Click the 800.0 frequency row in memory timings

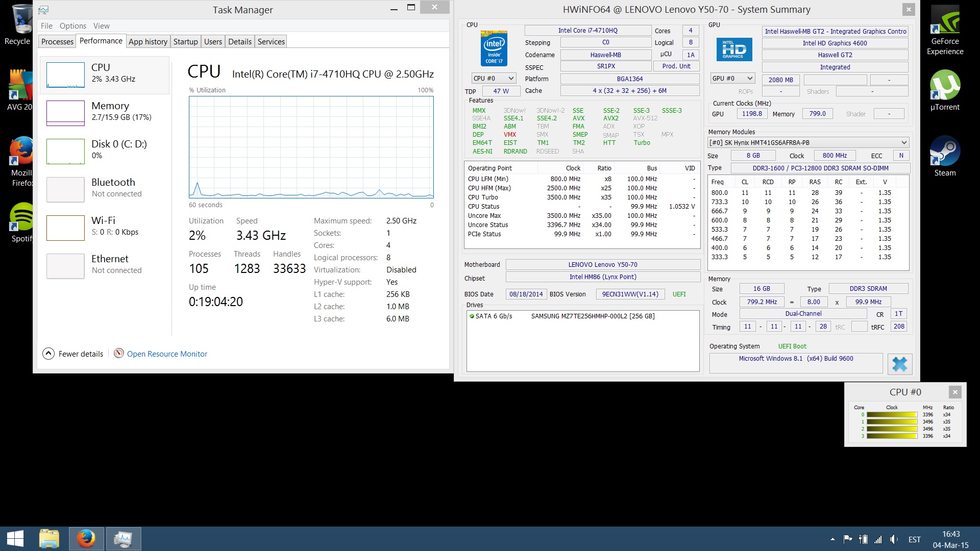808,193
